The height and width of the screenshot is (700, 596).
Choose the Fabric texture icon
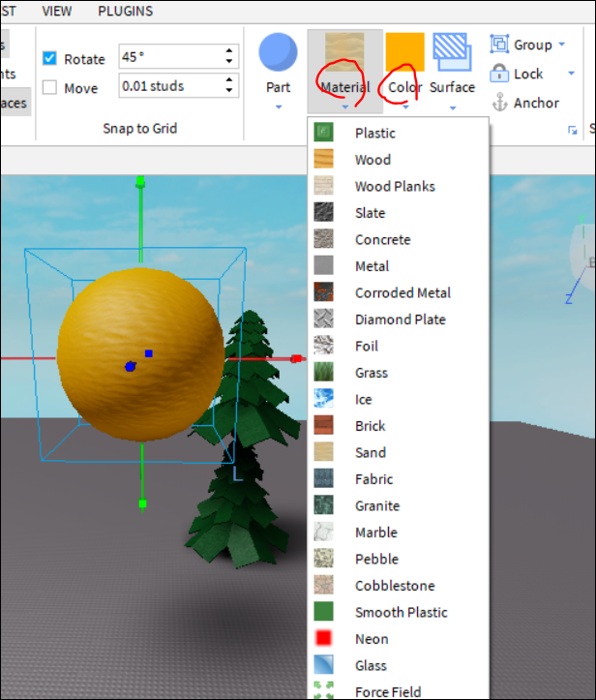click(x=323, y=478)
